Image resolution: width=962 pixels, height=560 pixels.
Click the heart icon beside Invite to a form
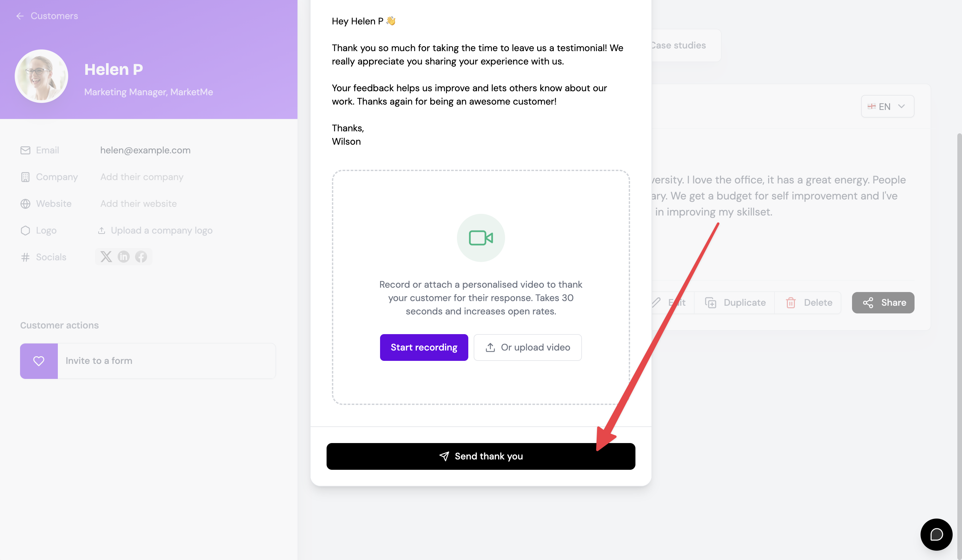click(39, 361)
